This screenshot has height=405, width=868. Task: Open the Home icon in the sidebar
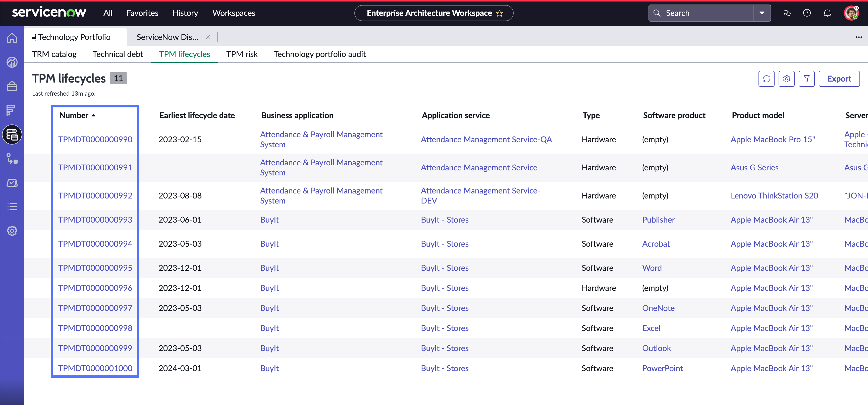click(12, 38)
